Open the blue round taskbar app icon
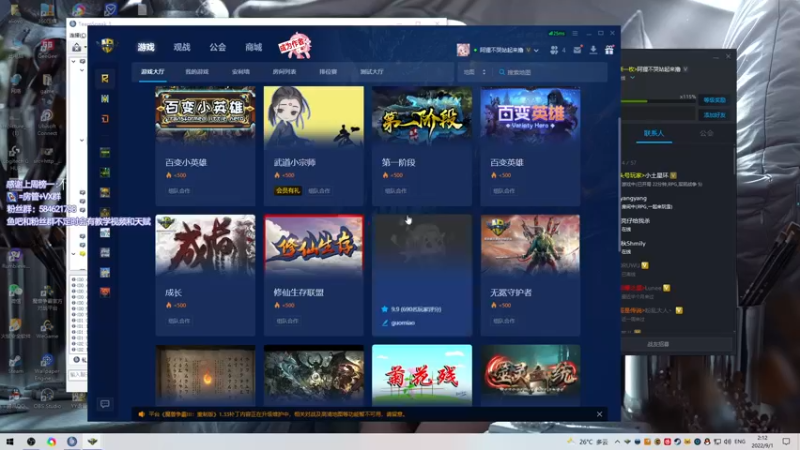Screen dimensions: 800x450 tap(72, 441)
